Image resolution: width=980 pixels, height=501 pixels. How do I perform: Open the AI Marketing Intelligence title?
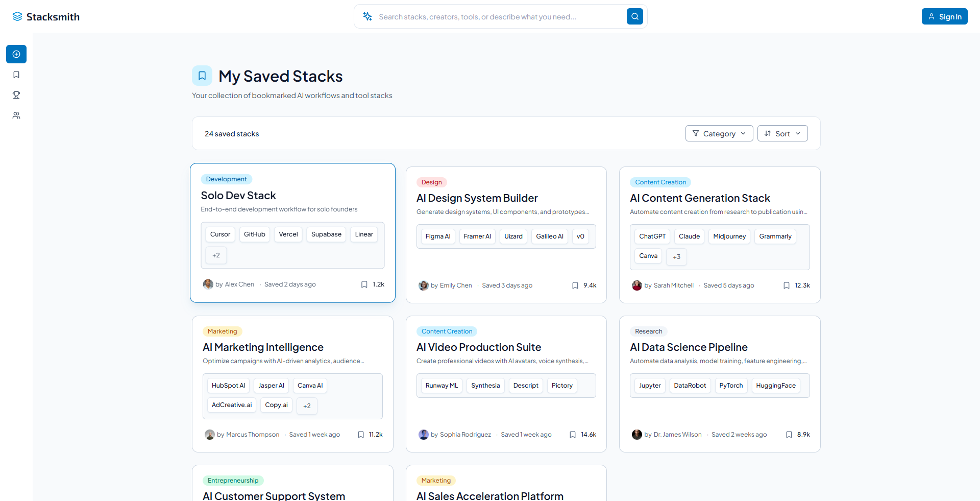[x=263, y=347]
